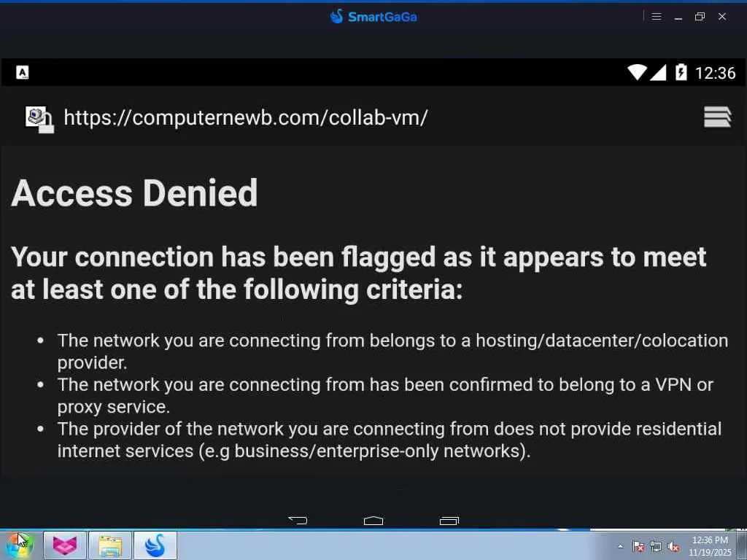
Task: Open the pink fox app in taskbar
Action: (65, 545)
